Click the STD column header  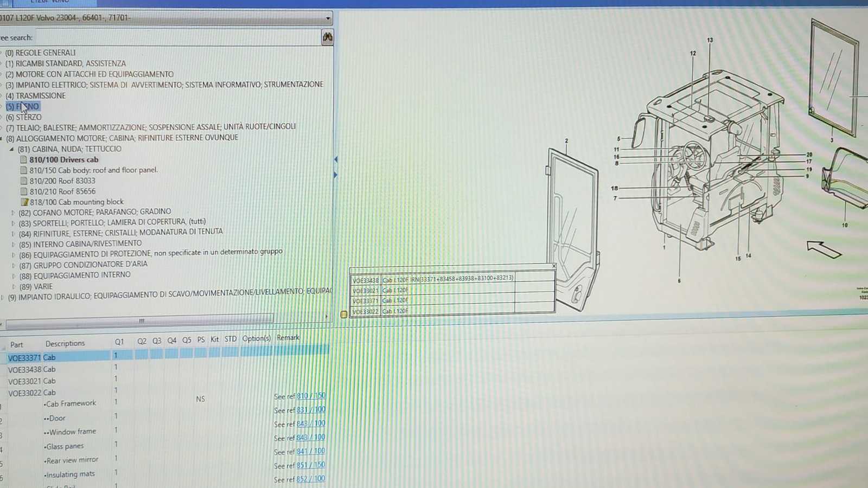tap(231, 339)
